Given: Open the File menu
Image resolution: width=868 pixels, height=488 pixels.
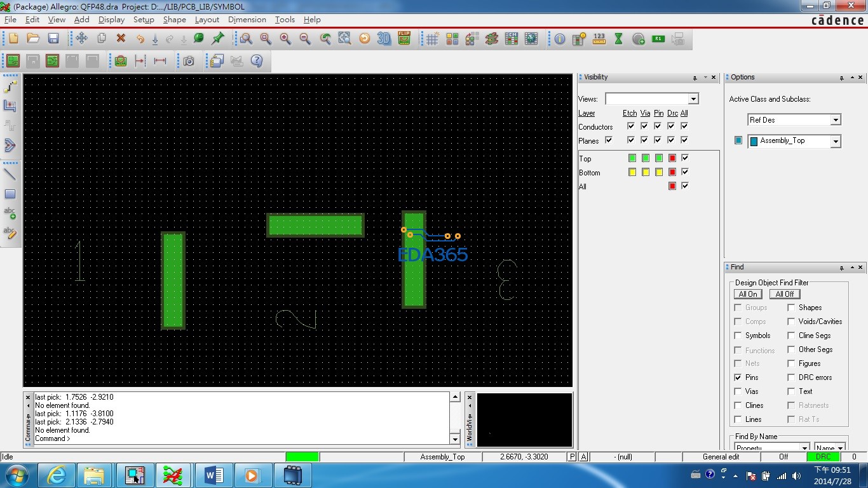Looking at the screenshot, I should click(10, 20).
